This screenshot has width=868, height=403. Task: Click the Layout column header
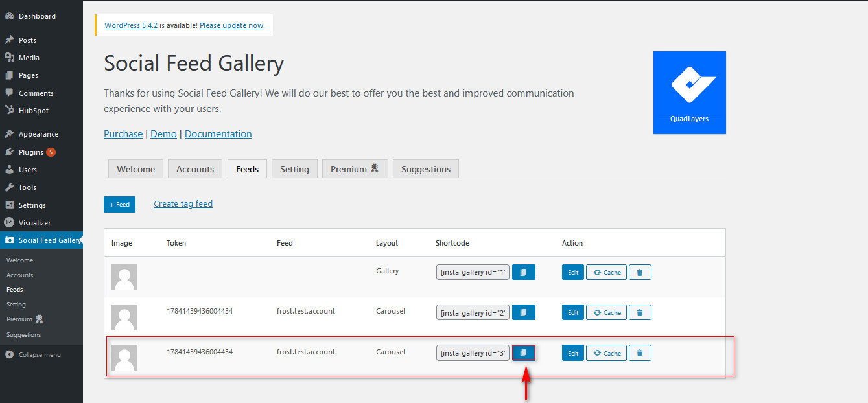pos(387,243)
